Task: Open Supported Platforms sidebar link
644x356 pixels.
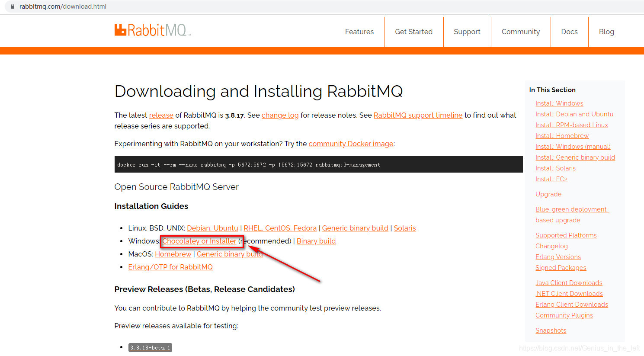Action: tap(566, 235)
